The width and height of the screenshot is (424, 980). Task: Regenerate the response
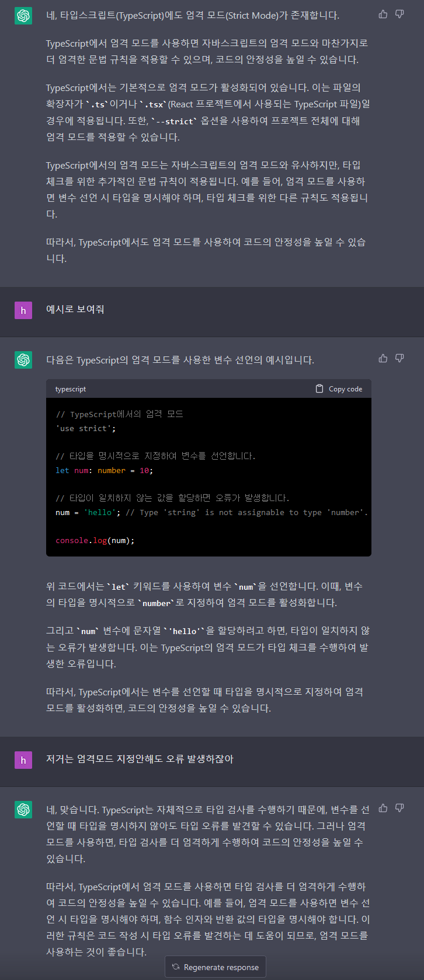216,967
